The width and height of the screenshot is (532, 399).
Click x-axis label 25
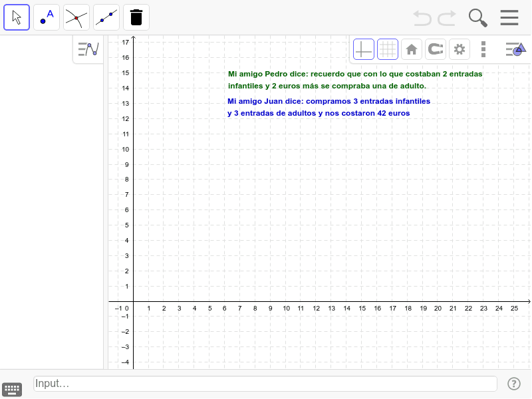coord(514,309)
